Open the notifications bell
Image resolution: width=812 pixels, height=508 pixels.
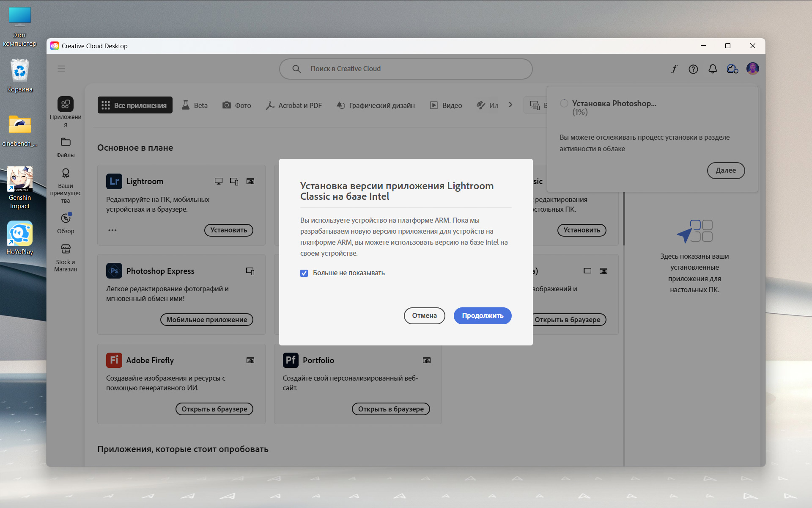coord(713,69)
